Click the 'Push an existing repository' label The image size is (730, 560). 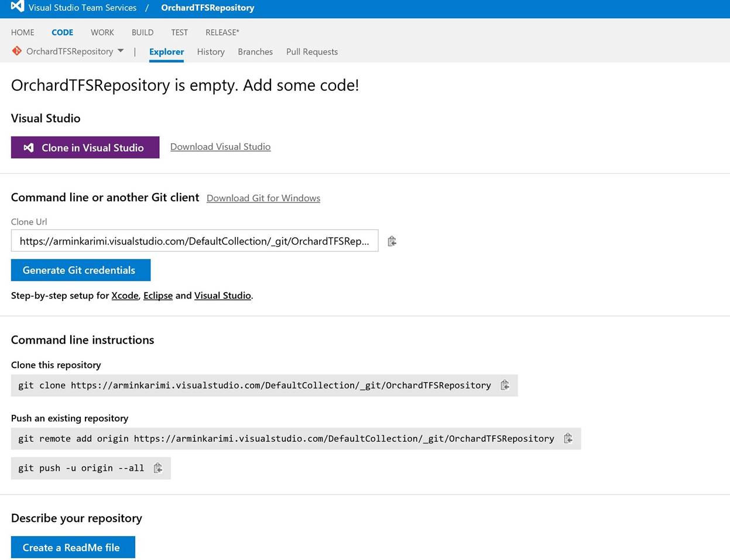click(70, 418)
